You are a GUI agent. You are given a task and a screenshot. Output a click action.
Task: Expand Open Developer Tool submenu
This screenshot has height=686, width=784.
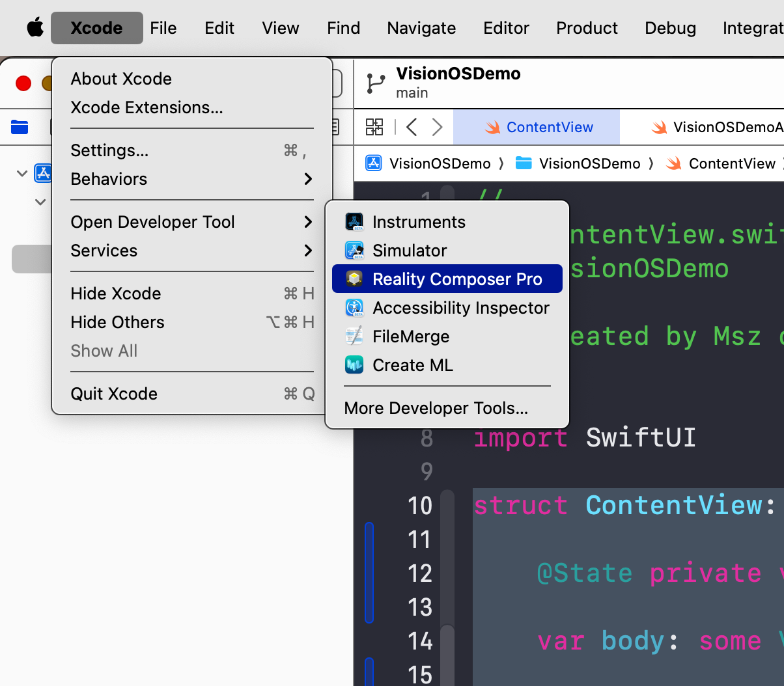(x=192, y=222)
